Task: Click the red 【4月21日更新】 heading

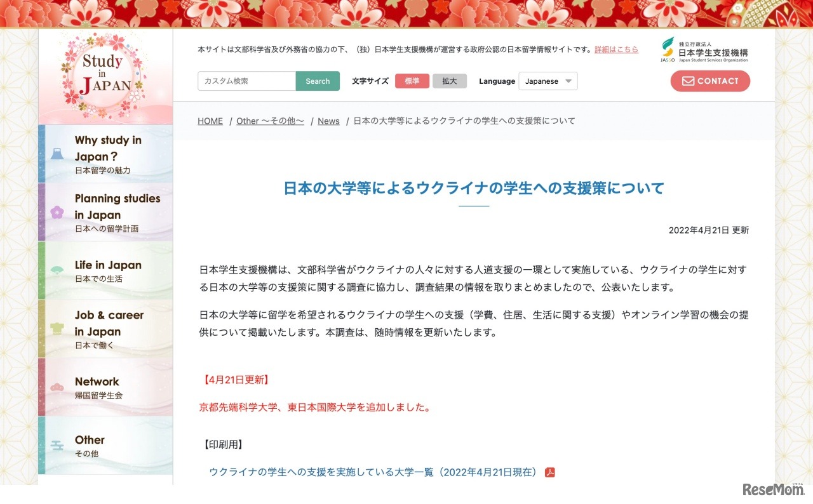Action: (x=235, y=380)
